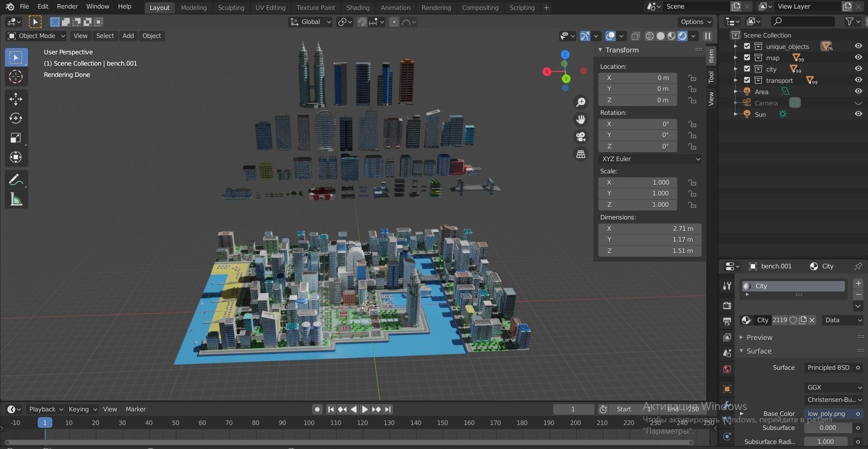Viewport: 868px width, 449px height.
Task: Select the Move tool
Action: coord(16,99)
